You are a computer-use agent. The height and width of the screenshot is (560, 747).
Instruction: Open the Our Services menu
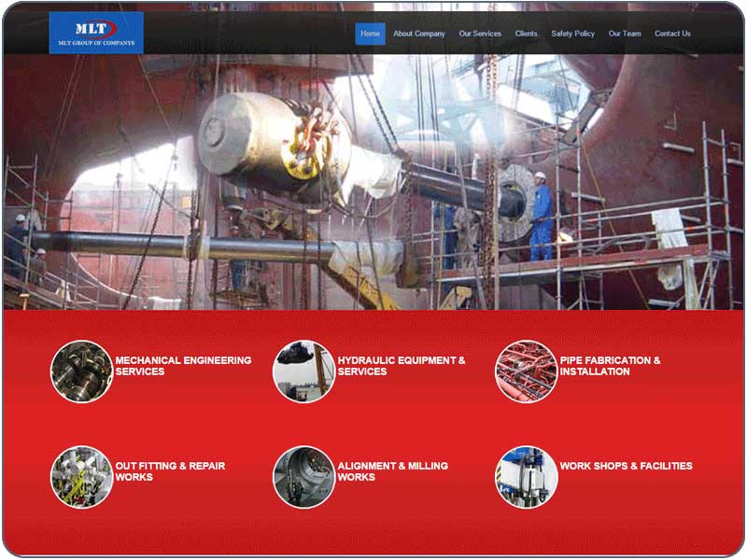(480, 34)
